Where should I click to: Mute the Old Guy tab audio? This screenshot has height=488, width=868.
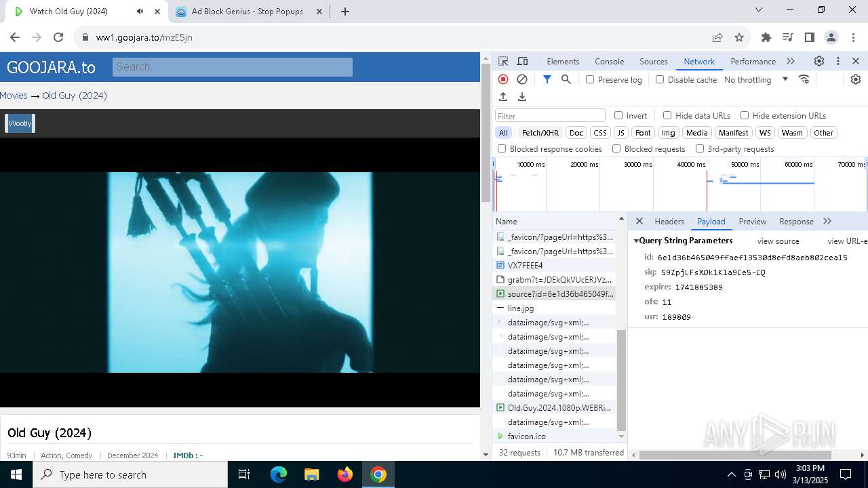(140, 11)
